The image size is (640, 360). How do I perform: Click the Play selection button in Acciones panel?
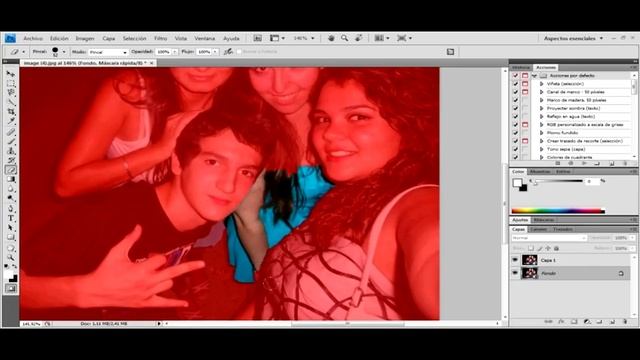[x=584, y=163]
